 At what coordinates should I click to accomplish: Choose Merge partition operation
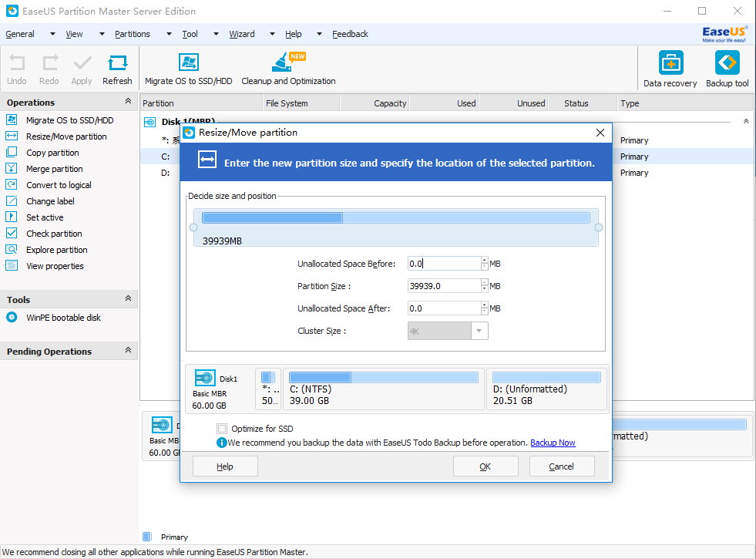click(55, 169)
